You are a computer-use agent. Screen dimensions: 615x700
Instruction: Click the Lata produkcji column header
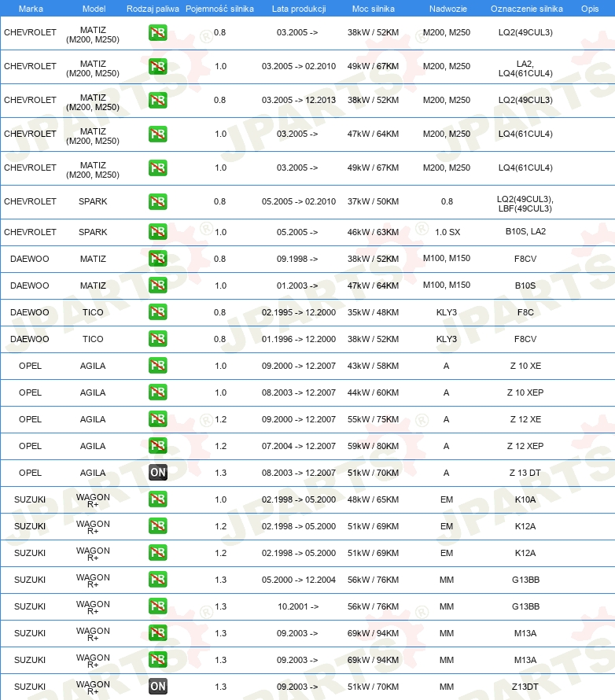click(x=299, y=9)
